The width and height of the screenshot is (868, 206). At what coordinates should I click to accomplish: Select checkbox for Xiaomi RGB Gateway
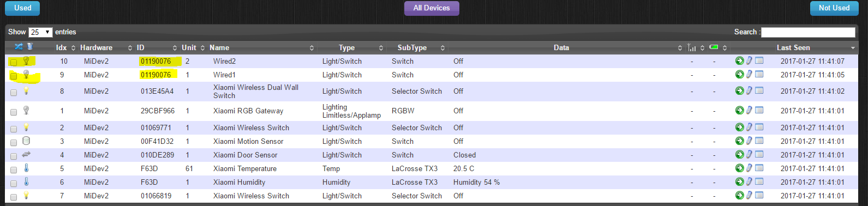(14, 112)
